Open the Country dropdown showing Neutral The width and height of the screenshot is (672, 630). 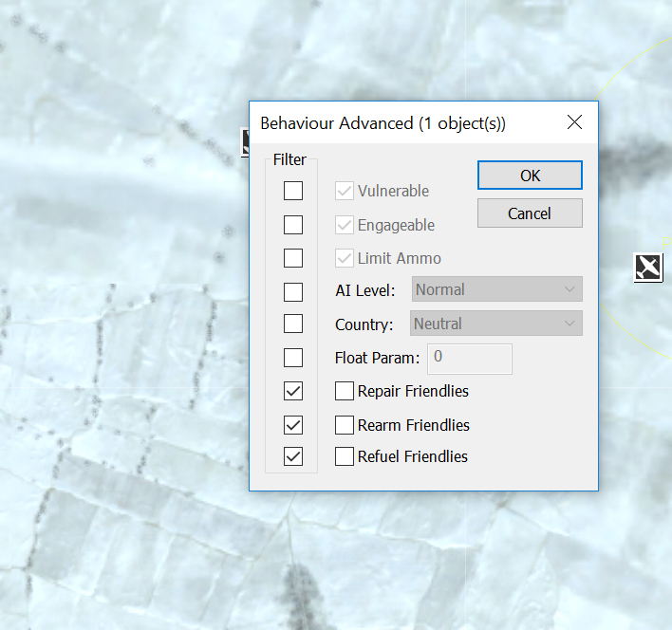[x=495, y=323]
